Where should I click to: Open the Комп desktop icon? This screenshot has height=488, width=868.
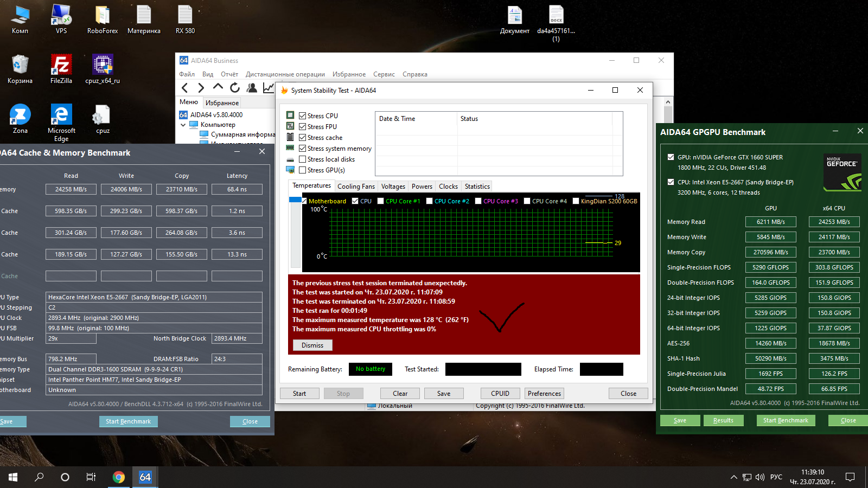20,20
